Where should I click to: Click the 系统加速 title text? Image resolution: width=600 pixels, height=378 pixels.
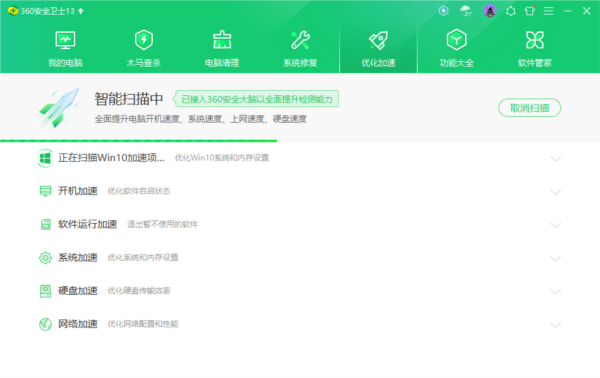coord(78,257)
